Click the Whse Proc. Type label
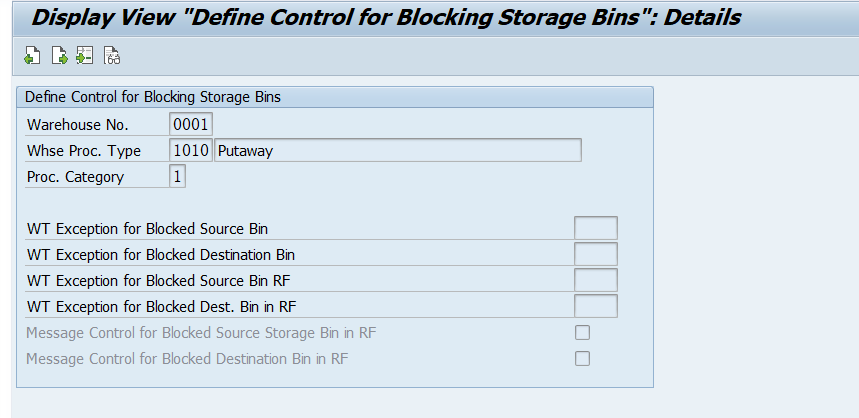 point(84,151)
